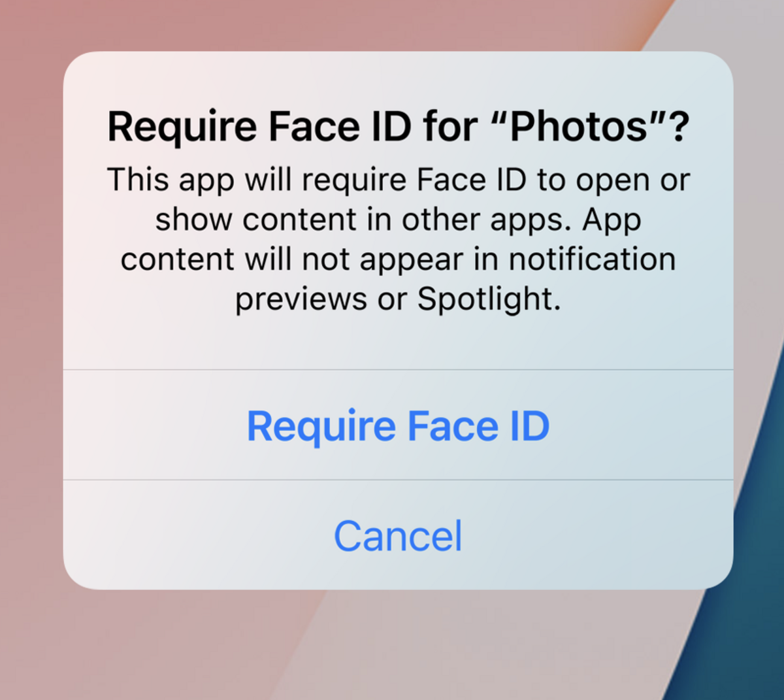Dismiss the alert using Cancel
Screen dimensions: 784x700
pyautogui.click(x=398, y=535)
